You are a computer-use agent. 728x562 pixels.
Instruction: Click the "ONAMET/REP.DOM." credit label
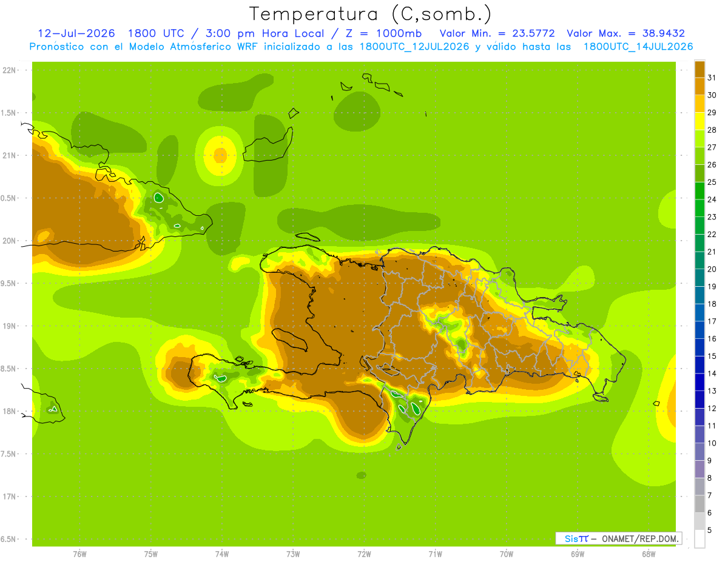[639, 538]
